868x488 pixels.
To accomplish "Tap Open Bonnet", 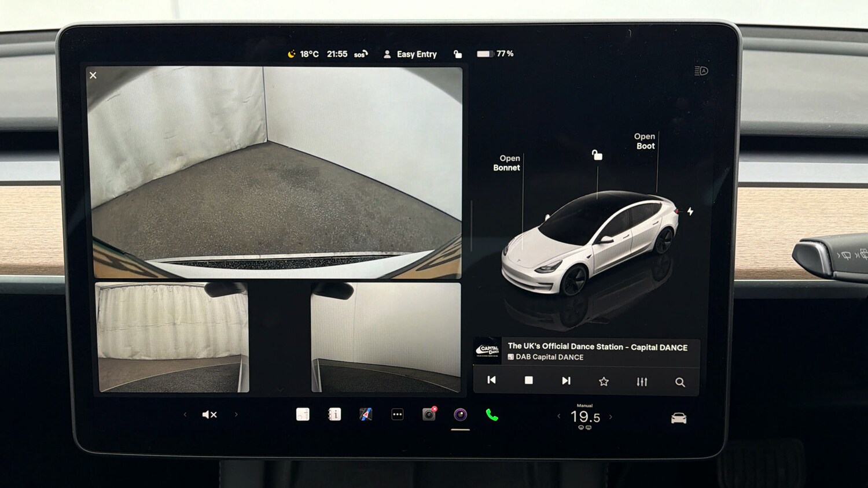I will (507, 162).
